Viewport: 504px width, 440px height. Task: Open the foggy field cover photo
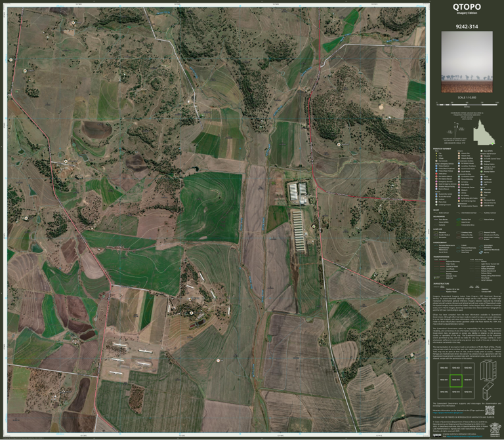coord(467,62)
